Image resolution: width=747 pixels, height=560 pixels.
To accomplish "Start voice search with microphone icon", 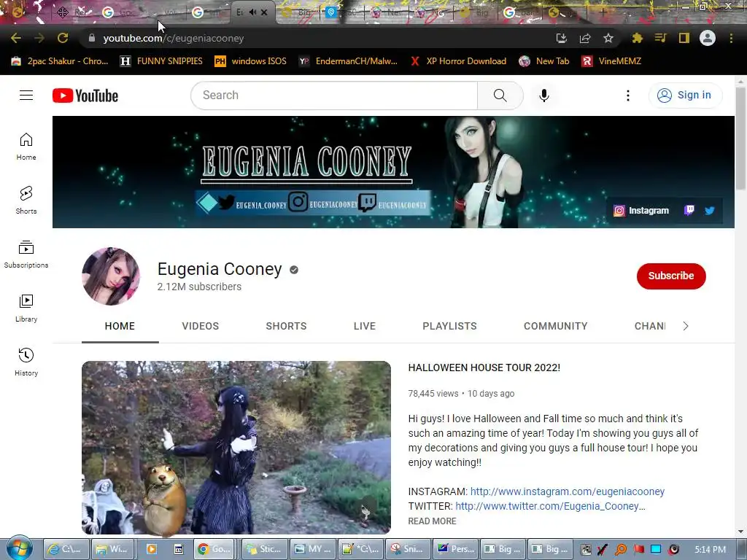I will click(544, 96).
